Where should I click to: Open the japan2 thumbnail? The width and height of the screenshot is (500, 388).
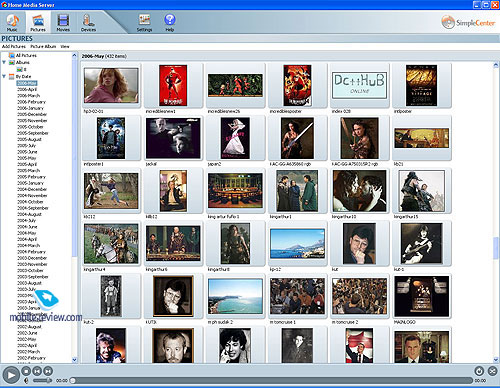tap(235, 138)
